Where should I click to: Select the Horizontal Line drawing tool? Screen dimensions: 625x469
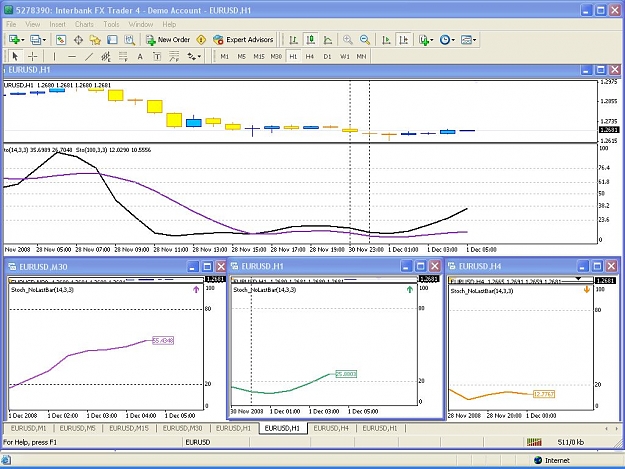(72, 57)
